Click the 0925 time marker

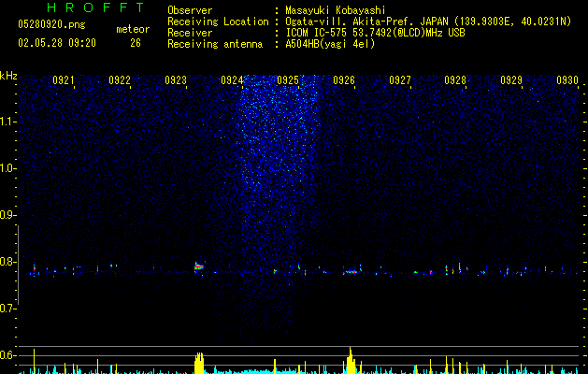point(288,80)
